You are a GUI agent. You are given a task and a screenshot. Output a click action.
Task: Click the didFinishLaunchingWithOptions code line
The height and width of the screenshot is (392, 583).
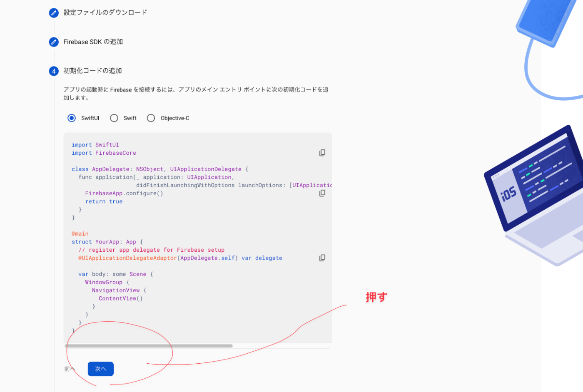(x=234, y=185)
